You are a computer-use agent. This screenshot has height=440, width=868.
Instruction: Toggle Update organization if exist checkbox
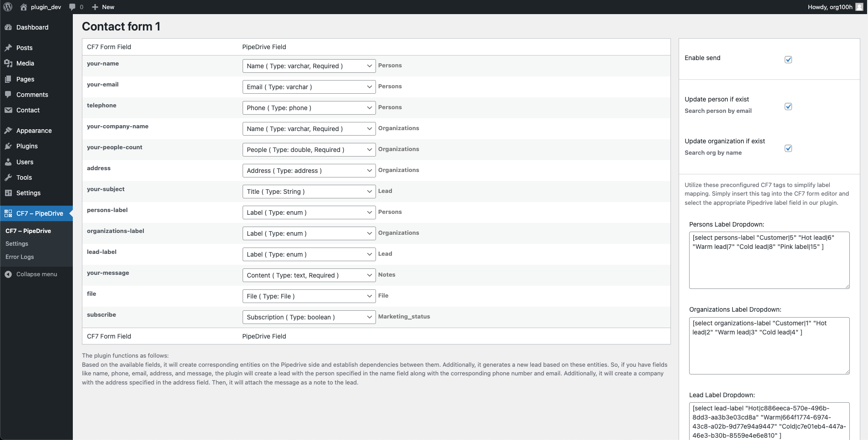788,148
